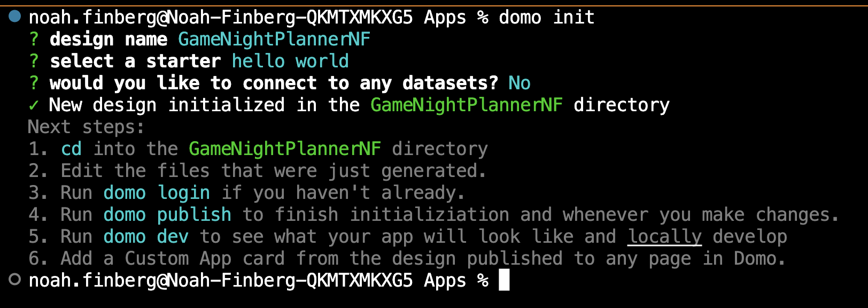Click "GameNightPlannerNF" after "design name"

(274, 39)
